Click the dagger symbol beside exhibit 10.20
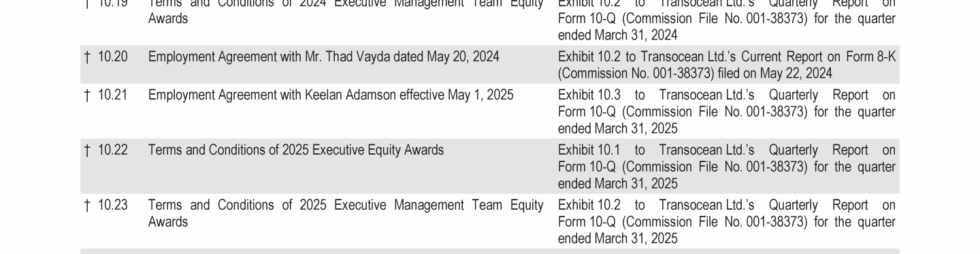Viewport: 980px width, 254px height. coord(87,57)
